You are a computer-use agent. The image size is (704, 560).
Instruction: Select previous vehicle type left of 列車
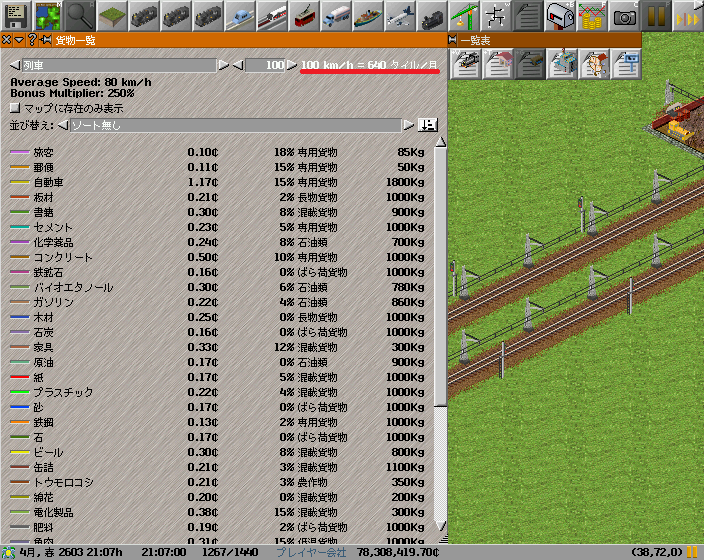[15, 65]
